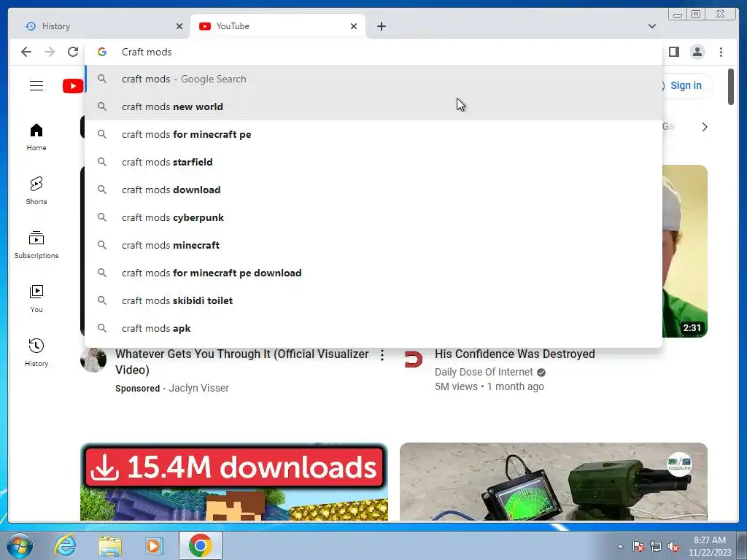Viewport: 747px width, 560px height.
Task: Open the Windows Start menu
Action: tap(20, 545)
